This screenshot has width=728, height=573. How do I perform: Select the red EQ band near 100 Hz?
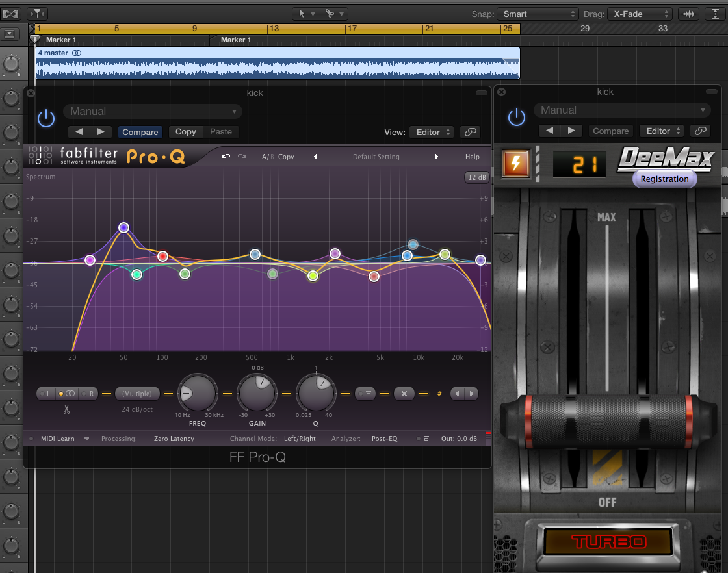coord(162,256)
